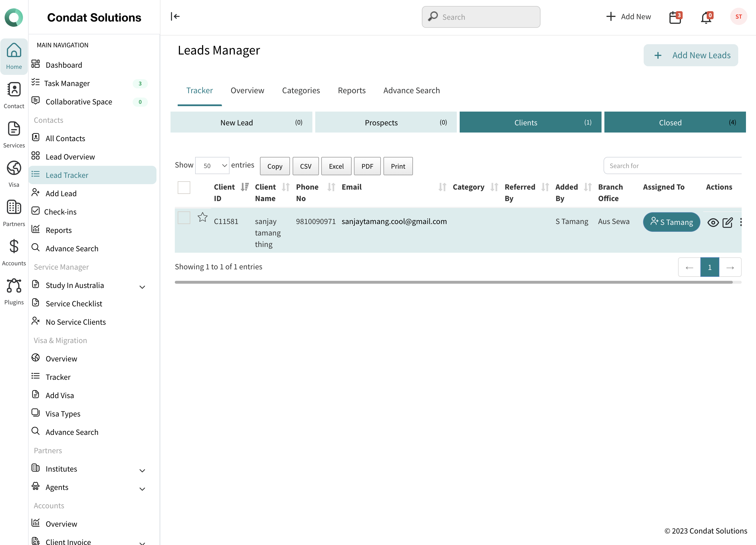Click the PDF export button
This screenshot has width=756, height=545.
(367, 166)
